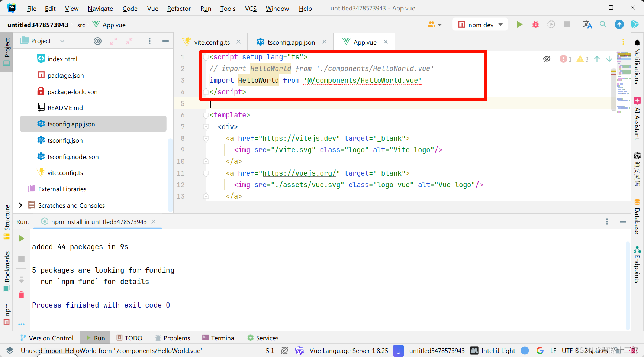Start debugging with the bug icon
The height and width of the screenshot is (357, 644).
click(x=535, y=25)
